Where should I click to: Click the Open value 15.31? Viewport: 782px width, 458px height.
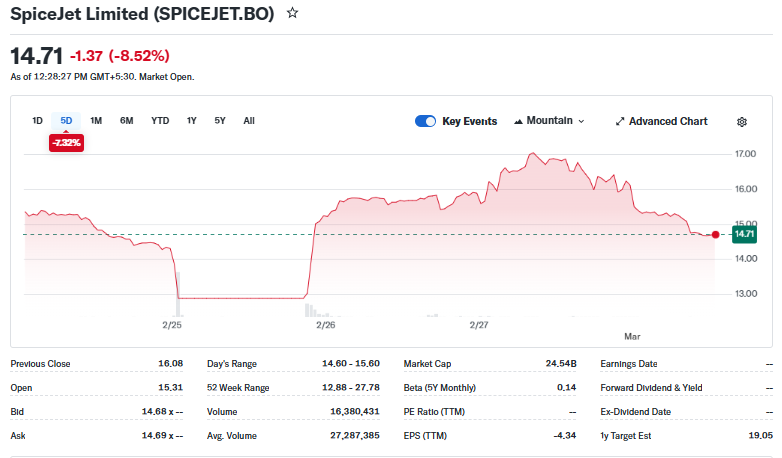[x=171, y=387]
